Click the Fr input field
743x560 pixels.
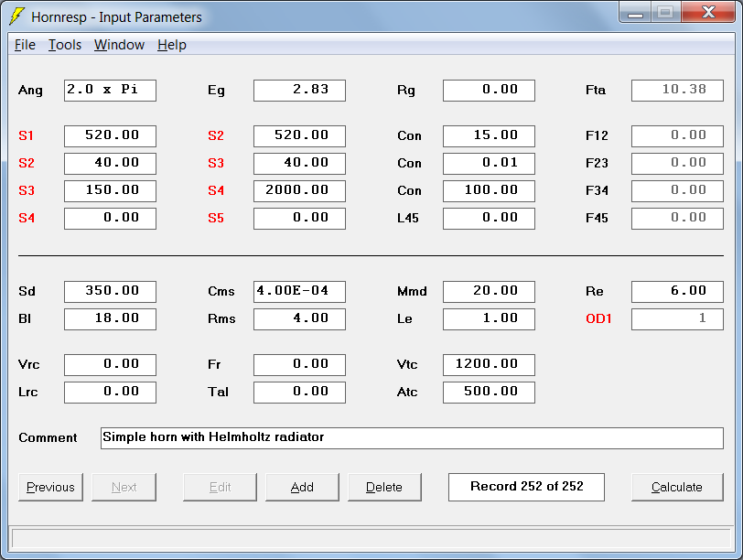(x=299, y=365)
